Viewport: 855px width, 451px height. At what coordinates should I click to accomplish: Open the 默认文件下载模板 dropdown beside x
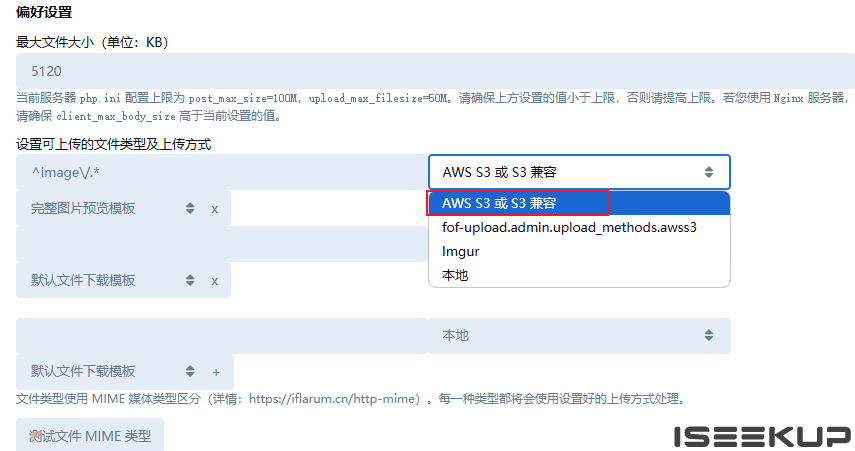(x=111, y=280)
